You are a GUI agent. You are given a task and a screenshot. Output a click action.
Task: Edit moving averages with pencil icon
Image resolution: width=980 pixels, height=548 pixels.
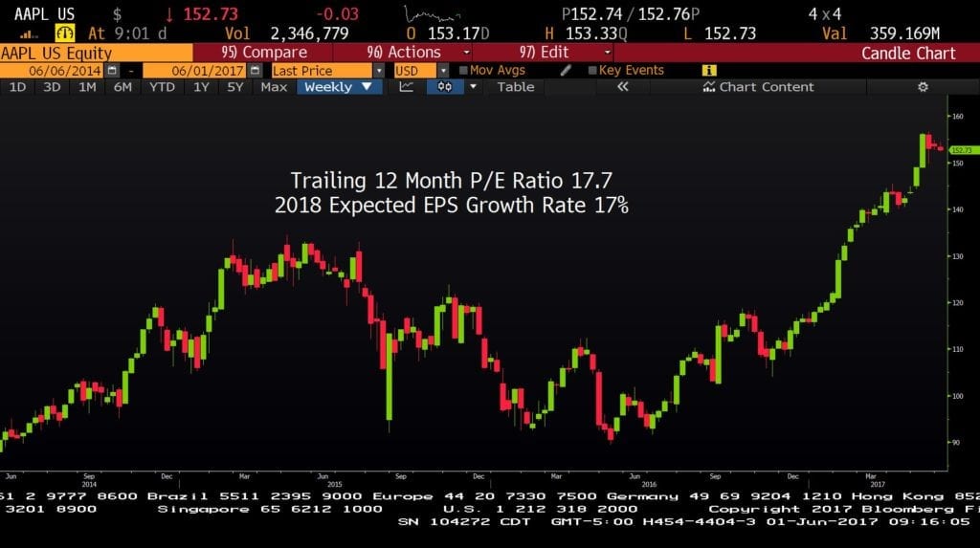click(x=566, y=71)
